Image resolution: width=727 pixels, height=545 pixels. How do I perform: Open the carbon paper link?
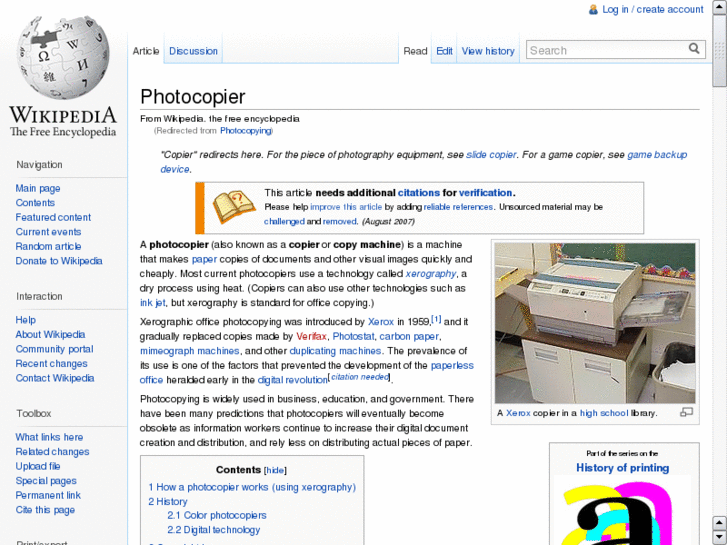coord(409,336)
